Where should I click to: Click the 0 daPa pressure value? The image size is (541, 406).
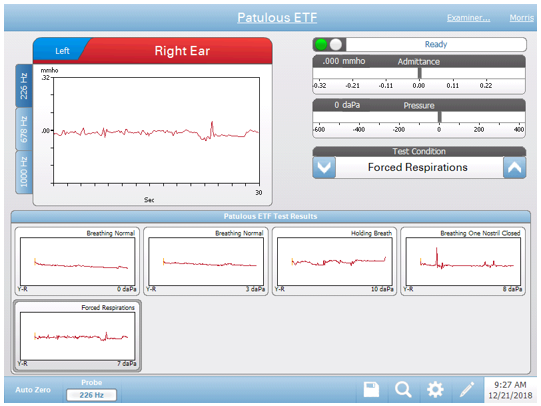(347, 105)
